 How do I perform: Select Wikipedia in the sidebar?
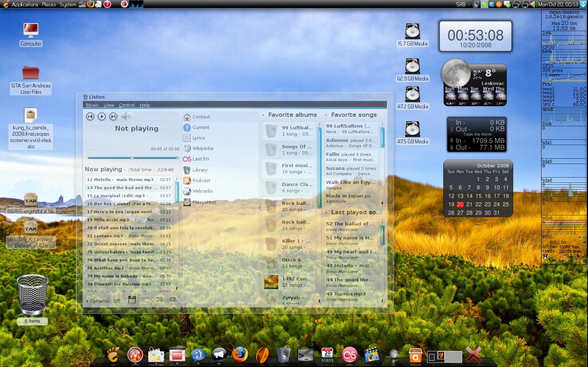[202, 149]
